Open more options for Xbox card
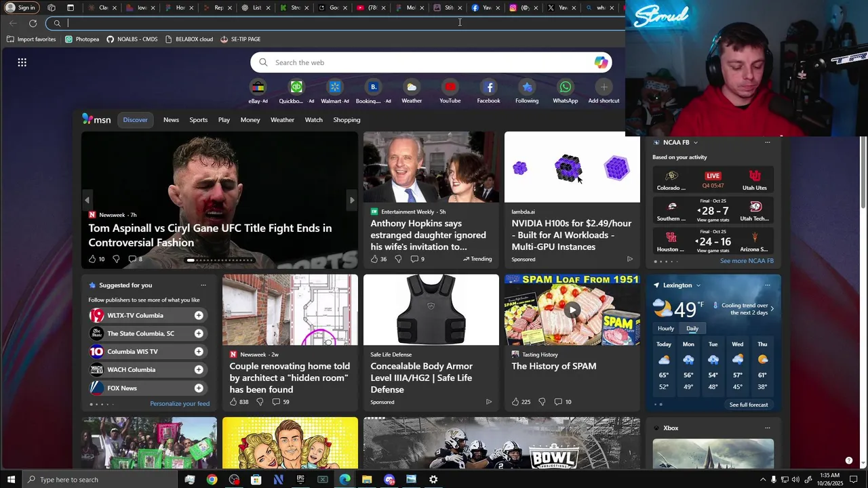The image size is (868, 488). 767,428
